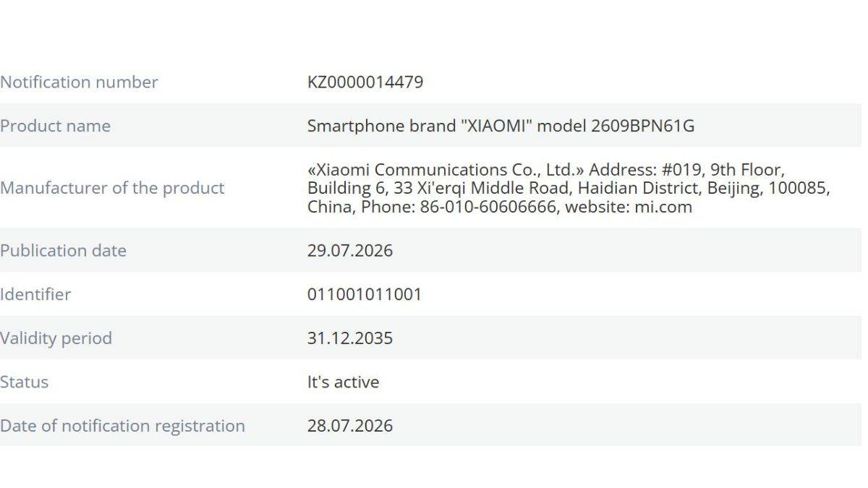Click the Manufacturer of the product label

(x=112, y=188)
